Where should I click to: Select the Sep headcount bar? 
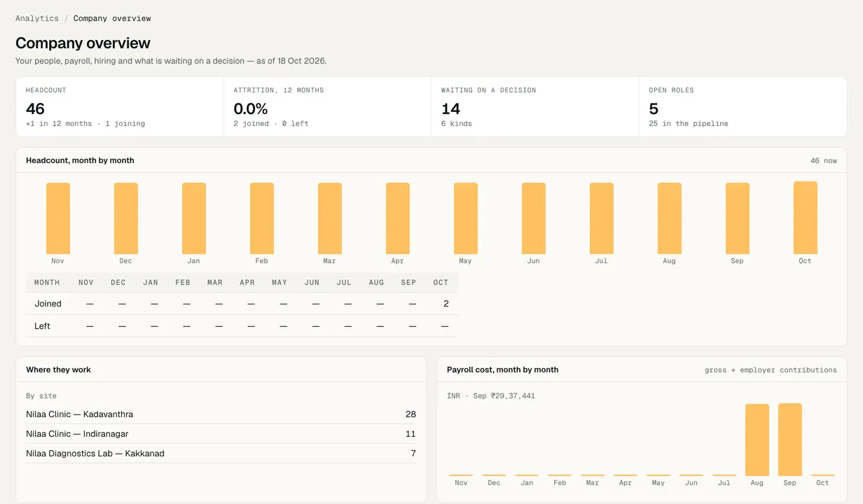738,218
